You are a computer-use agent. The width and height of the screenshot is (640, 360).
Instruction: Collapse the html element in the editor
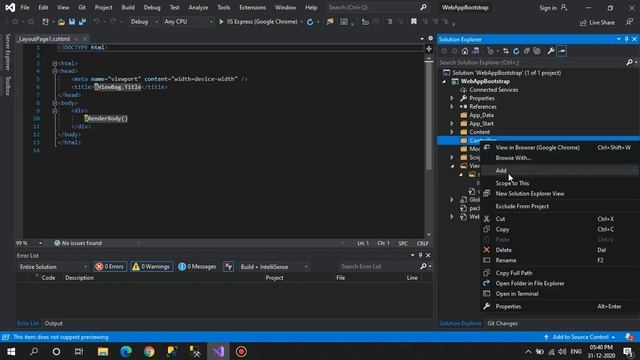[x=54, y=63]
